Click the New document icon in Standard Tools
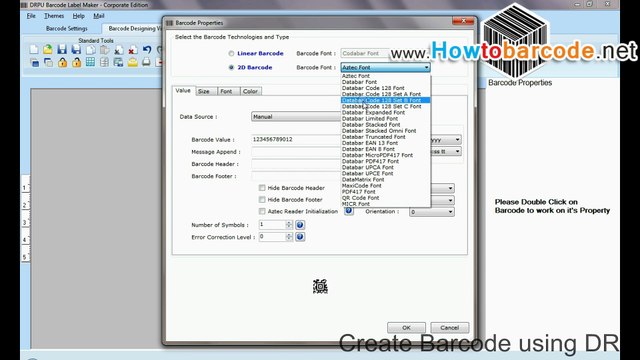Viewport: 640px width, 360px height. point(34,50)
